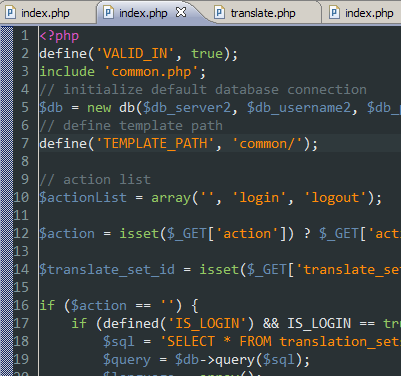Close the active index.php tab

pyautogui.click(x=181, y=12)
